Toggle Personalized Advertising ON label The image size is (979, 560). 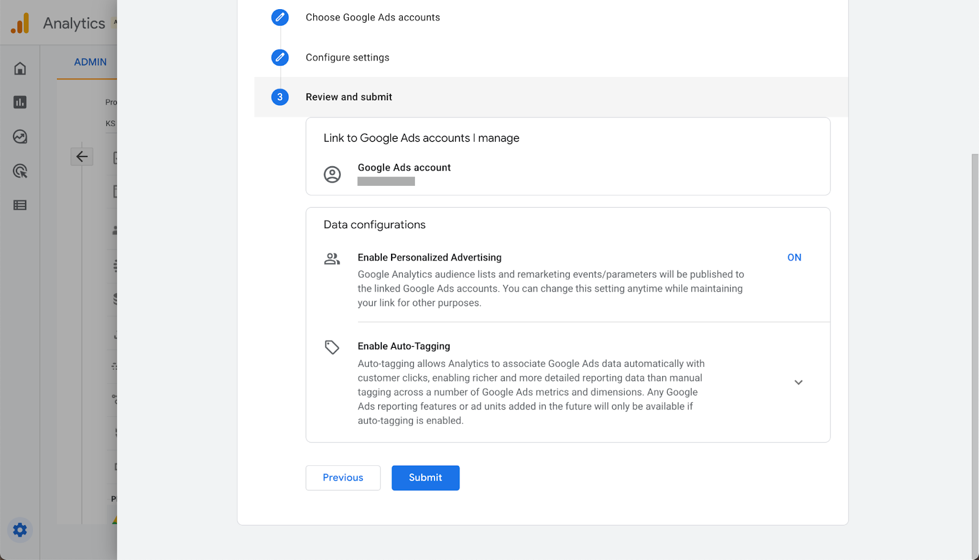[x=794, y=257]
